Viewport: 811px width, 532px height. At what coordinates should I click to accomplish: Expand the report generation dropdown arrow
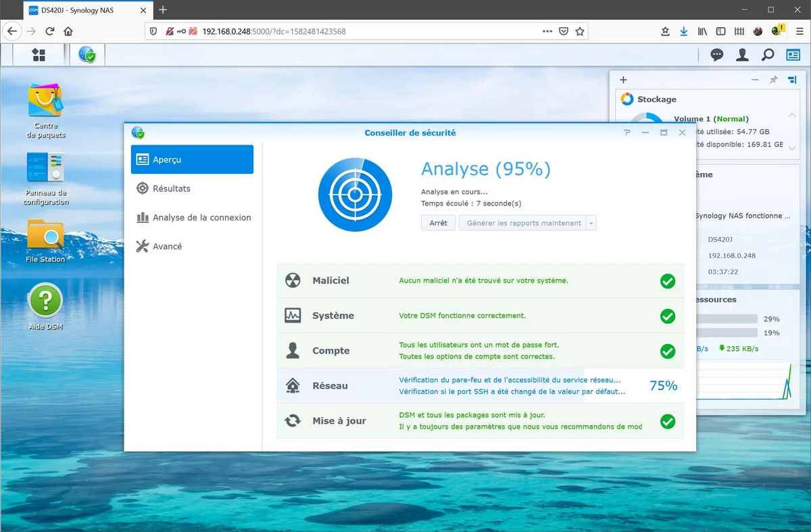click(591, 223)
